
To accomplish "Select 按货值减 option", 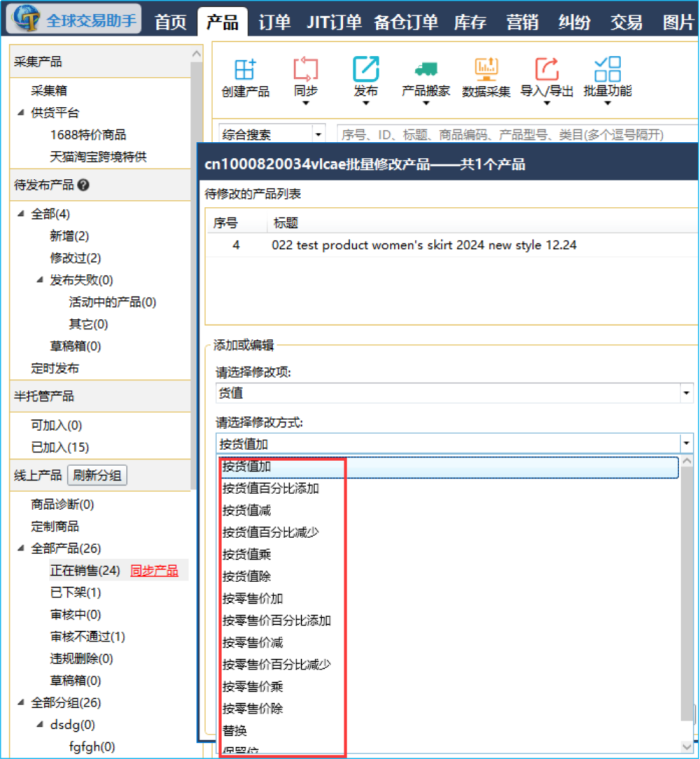I will (x=448, y=511).
